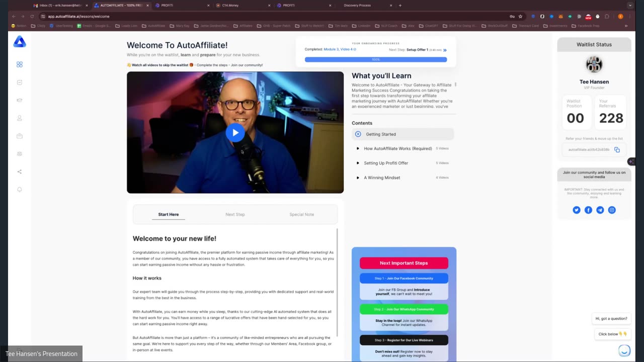Click Tee Hansen profile avatar
This screenshot has width=644, height=362.
(594, 64)
